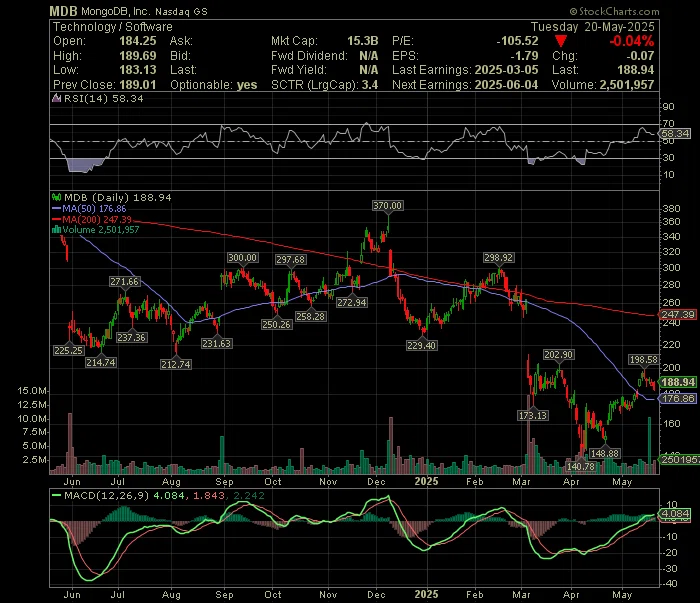Click the 2025 label on price chart axis
Viewport: 700px width, 603px height.
(x=426, y=482)
